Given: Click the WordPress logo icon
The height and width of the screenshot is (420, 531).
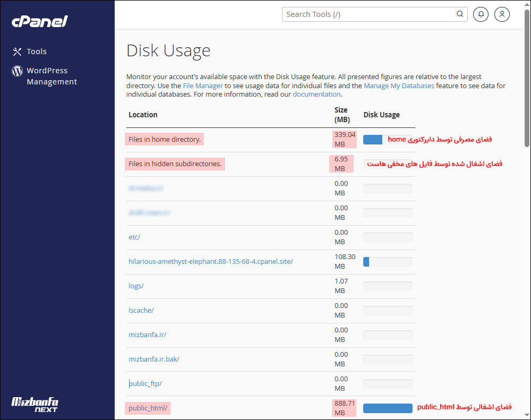Looking at the screenshot, I should coord(17,71).
